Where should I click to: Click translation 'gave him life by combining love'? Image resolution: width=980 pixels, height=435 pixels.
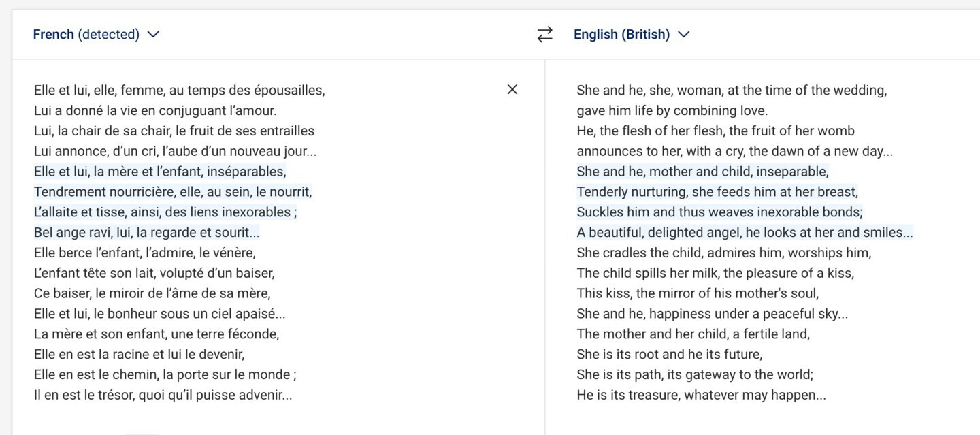click(672, 110)
